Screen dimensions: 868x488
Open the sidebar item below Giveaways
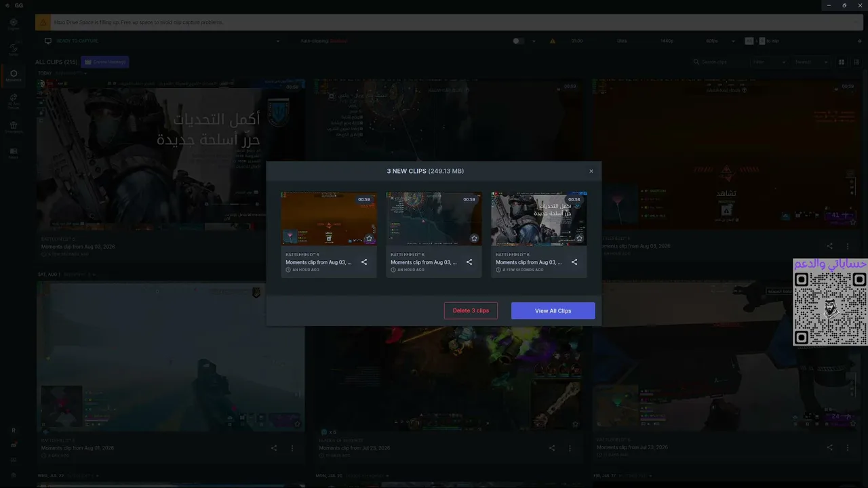pyautogui.click(x=14, y=152)
